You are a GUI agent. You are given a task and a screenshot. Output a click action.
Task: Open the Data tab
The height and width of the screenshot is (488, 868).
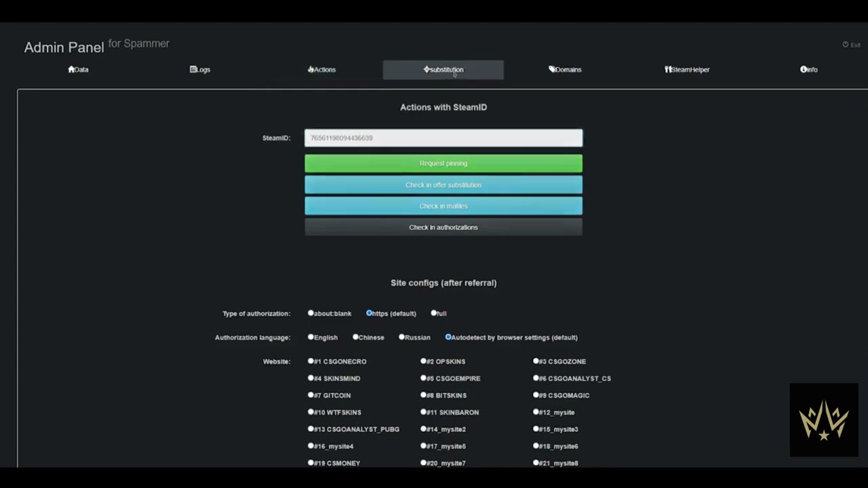click(x=78, y=69)
